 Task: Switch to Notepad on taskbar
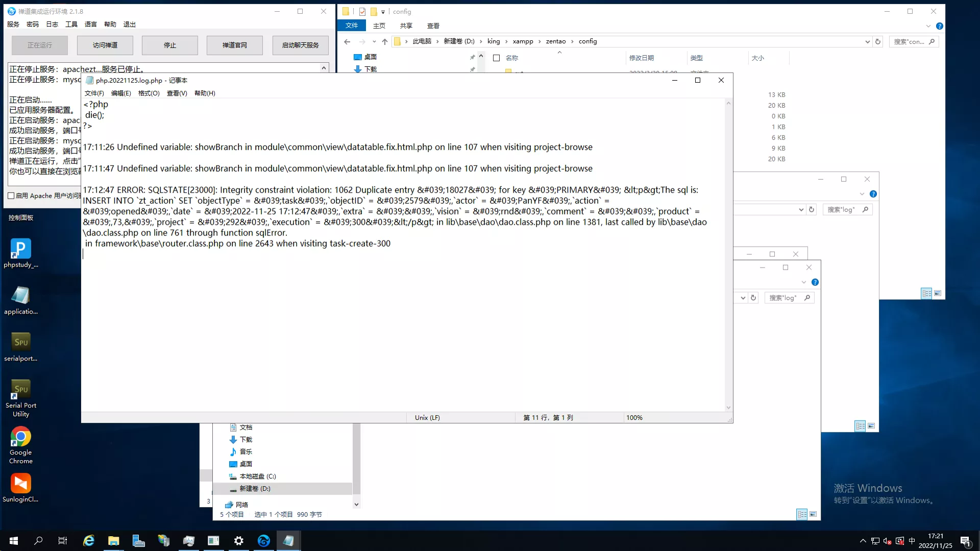point(288,540)
